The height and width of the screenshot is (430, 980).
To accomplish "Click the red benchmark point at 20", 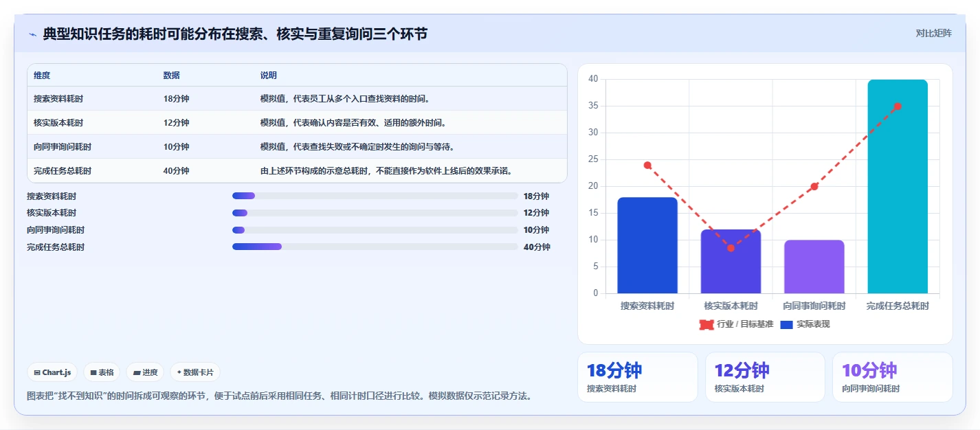I will (x=814, y=186).
